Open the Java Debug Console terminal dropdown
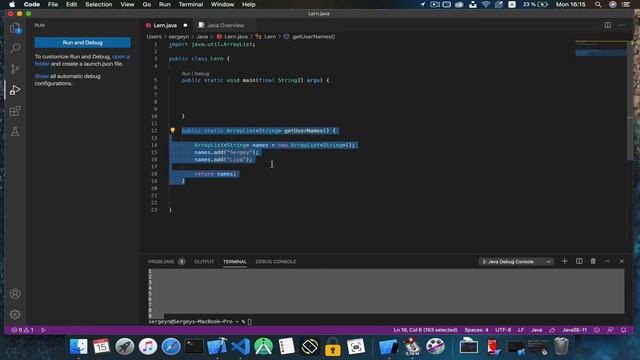Viewport: 640px width, 360px height. coord(516,262)
